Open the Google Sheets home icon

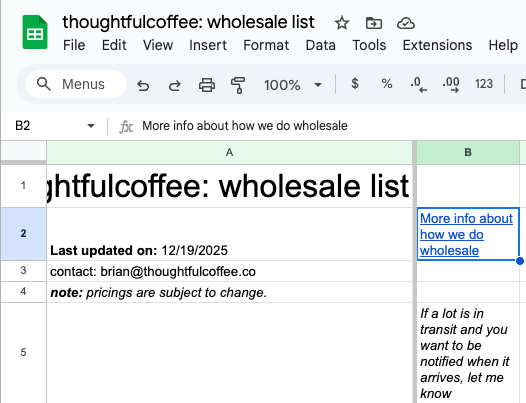point(35,32)
